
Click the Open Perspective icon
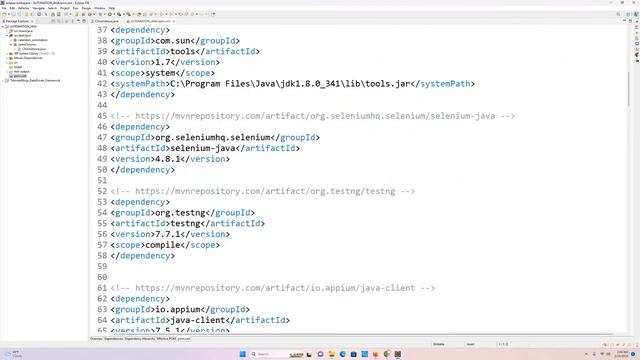tap(629, 14)
